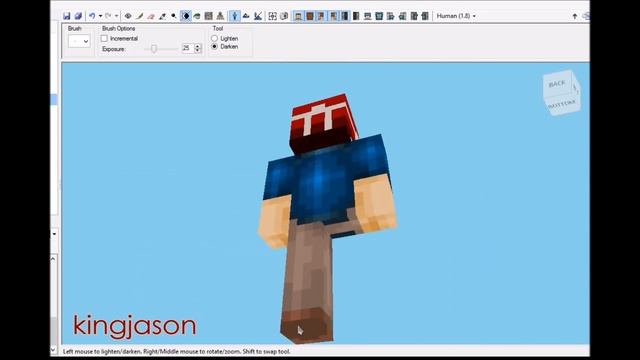Image resolution: width=640 pixels, height=360 pixels.
Task: Click the BACK face of view cube
Action: 557,84
